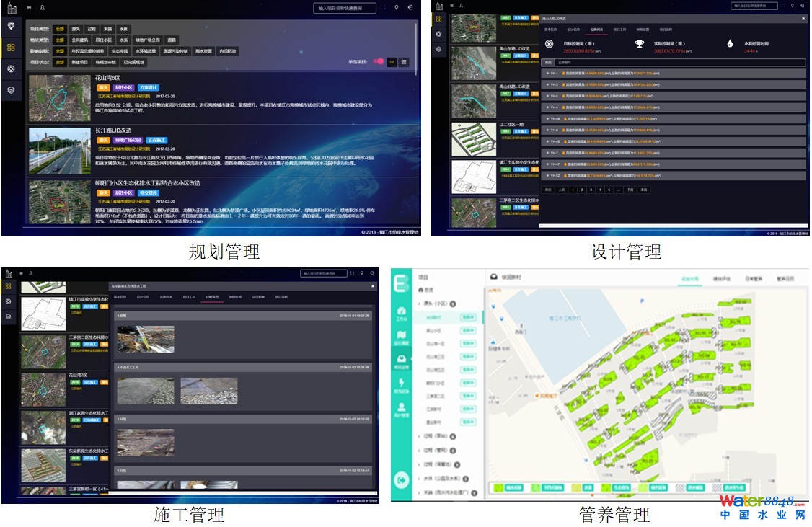Viewport: 812px width, 527px height.
Task: Click the diamond icon in 规划管理 sidebar
Action: coord(10,26)
